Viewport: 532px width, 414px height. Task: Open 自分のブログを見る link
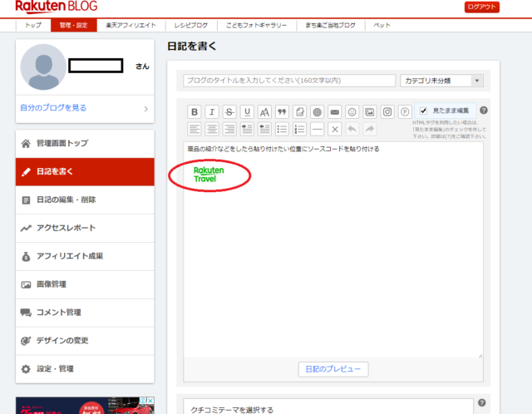pyautogui.click(x=53, y=107)
